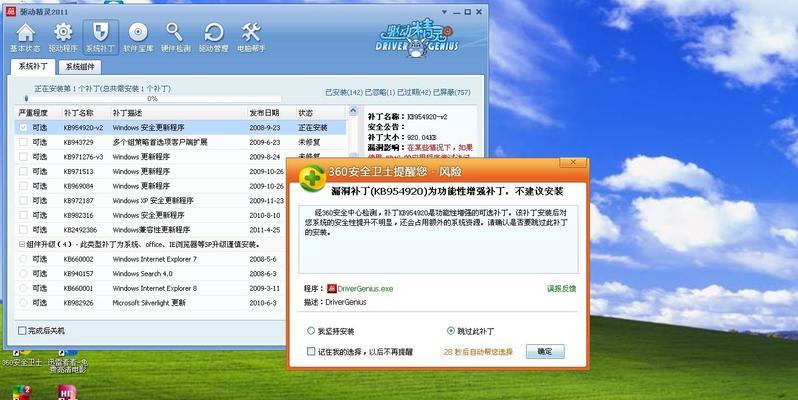The height and width of the screenshot is (400, 798).
Task: Tick the checkbox for patch KB943729
Action: click(23, 142)
